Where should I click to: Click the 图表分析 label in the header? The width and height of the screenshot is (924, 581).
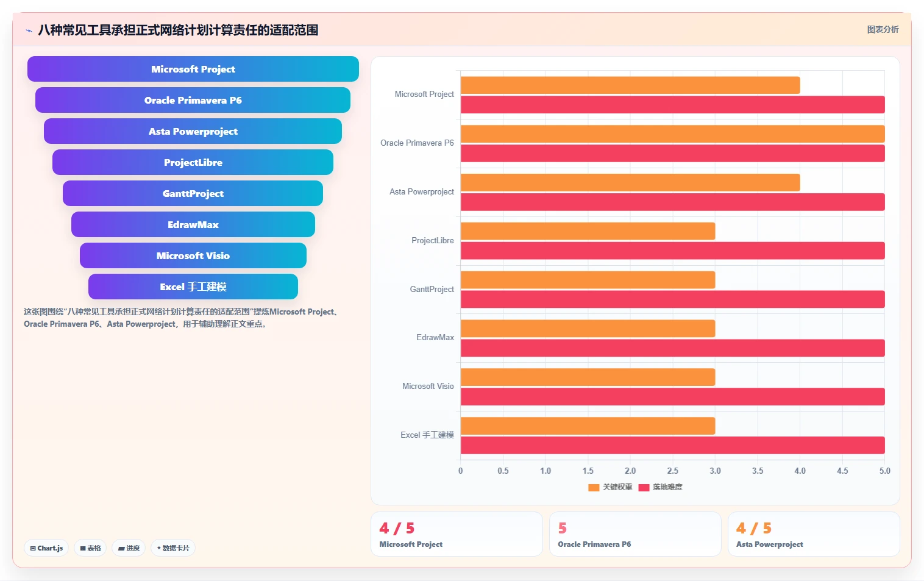click(x=883, y=29)
